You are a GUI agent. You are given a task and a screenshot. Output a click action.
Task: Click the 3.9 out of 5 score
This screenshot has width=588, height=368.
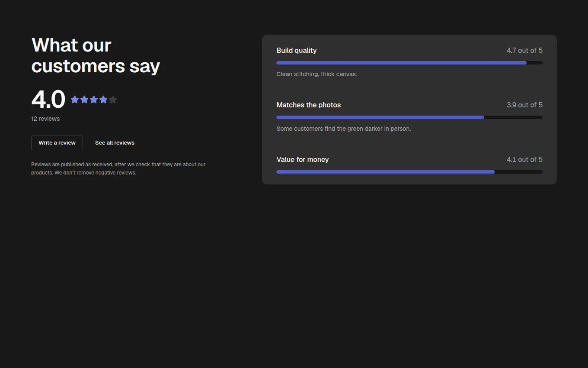point(524,105)
